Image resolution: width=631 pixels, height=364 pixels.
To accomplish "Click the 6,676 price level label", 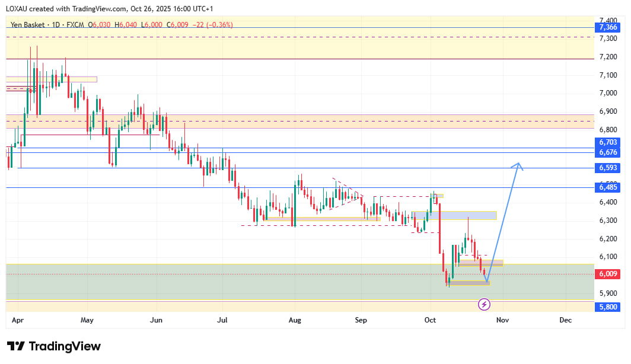I will pos(608,152).
